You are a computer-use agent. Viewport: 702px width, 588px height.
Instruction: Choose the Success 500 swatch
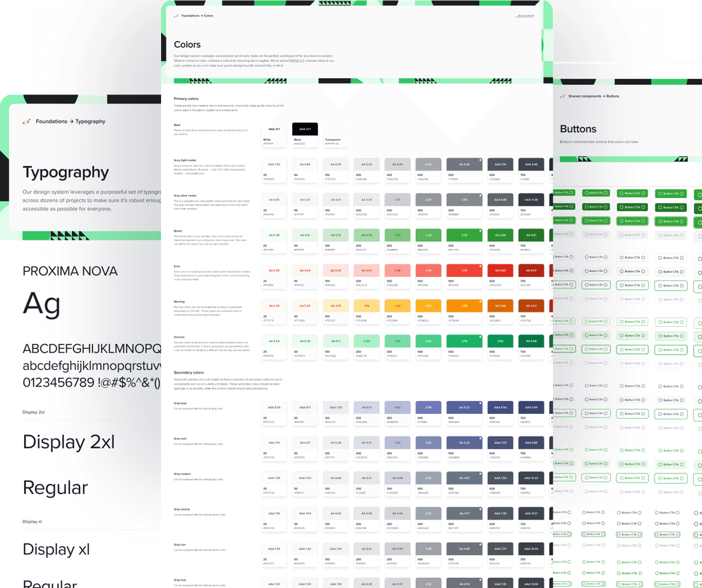(x=464, y=347)
